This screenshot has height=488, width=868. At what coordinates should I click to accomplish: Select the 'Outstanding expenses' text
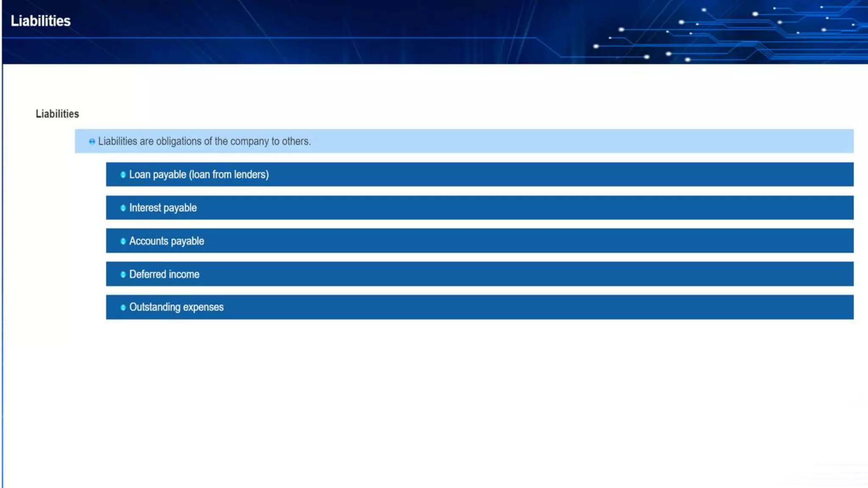tap(176, 307)
